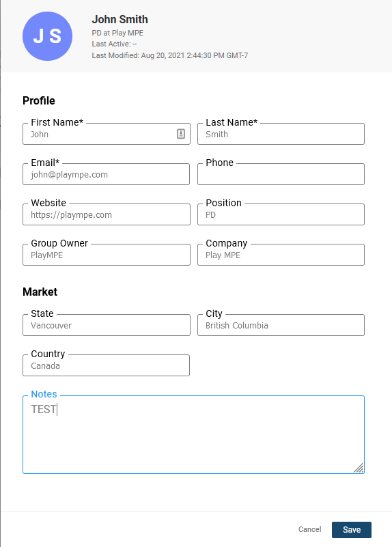The image size is (392, 547).
Task: Cancel editing the contact
Action: point(309,529)
